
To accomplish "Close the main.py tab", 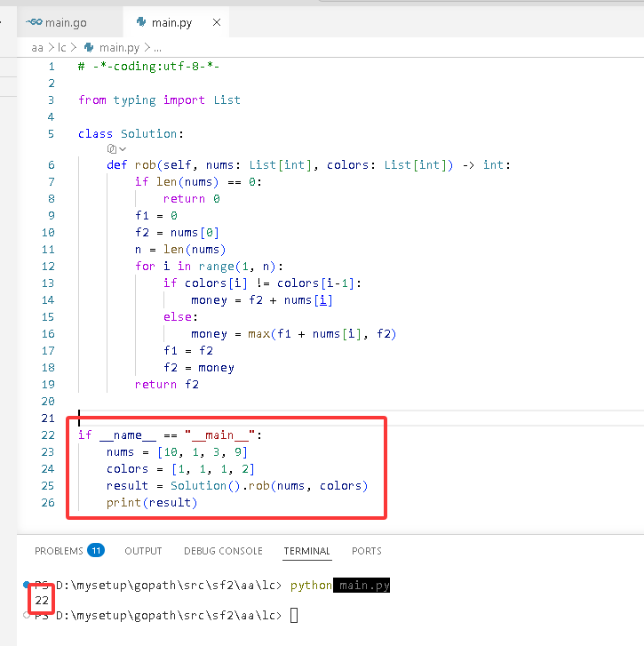I will point(217,22).
